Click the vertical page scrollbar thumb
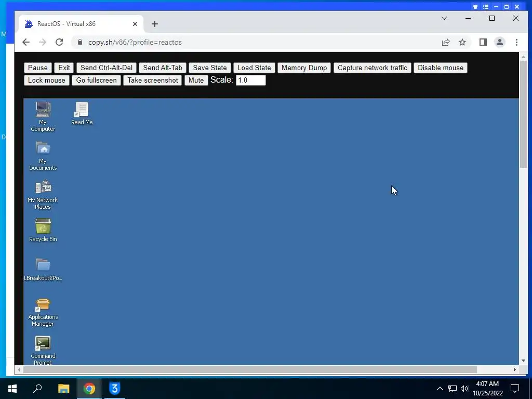The width and height of the screenshot is (532, 399). [x=523, y=114]
